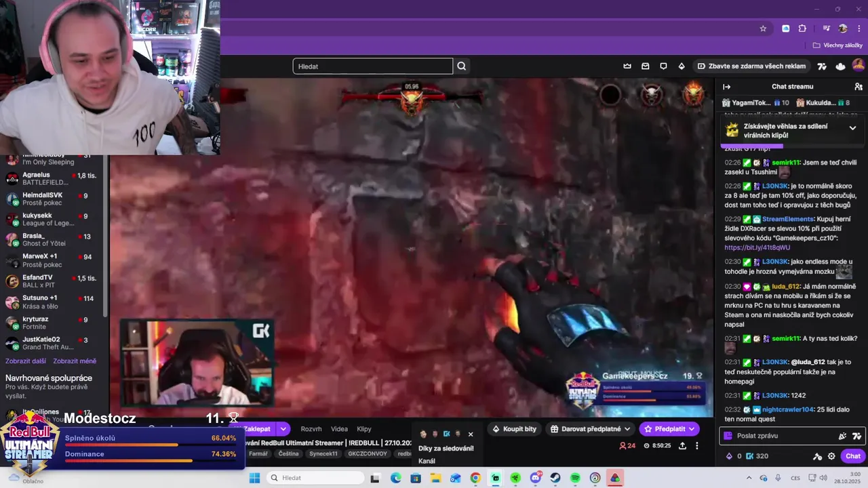Close the Díky za sledování popup
The height and width of the screenshot is (488, 868).
(471, 434)
